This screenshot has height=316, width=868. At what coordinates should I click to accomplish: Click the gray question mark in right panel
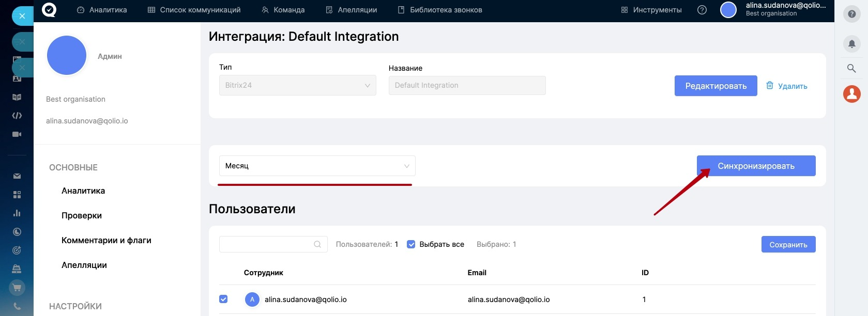click(x=851, y=14)
